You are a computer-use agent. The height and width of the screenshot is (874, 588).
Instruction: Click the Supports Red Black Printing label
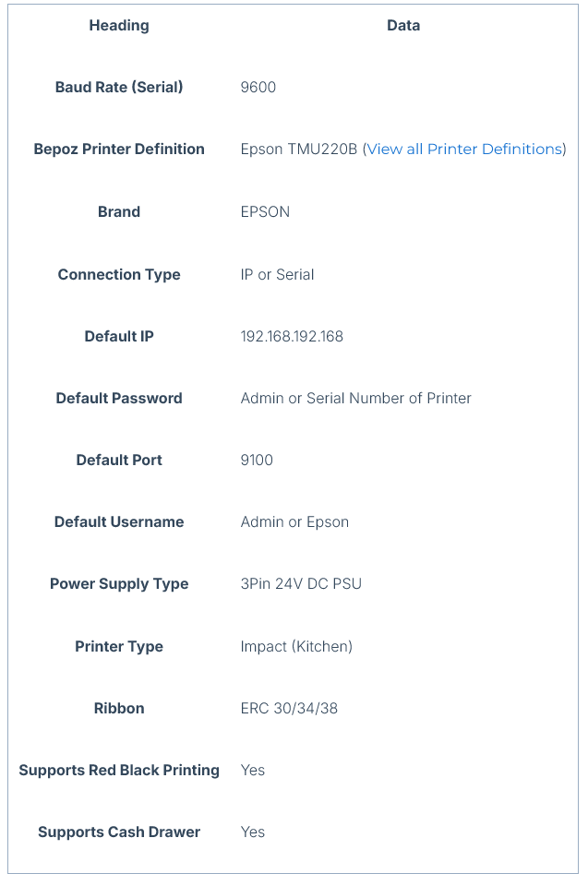119,770
